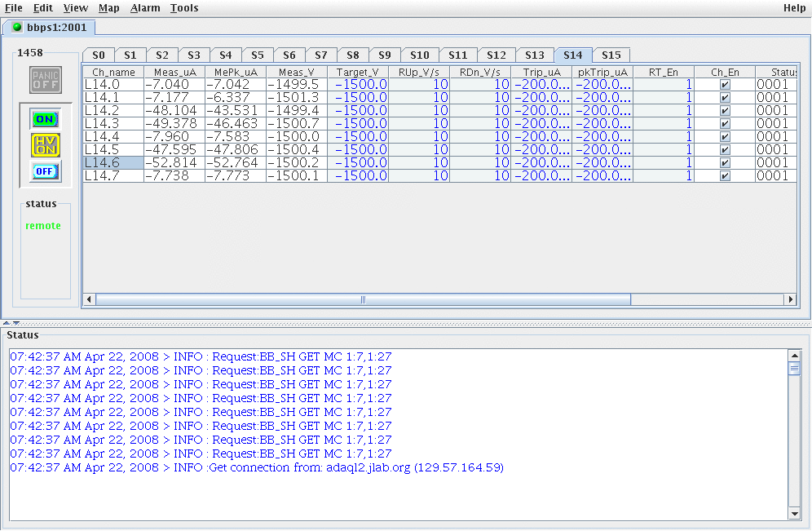Viewport: 812px width, 531px height.
Task: Toggle Ch_En checkbox for L14.0
Action: click(725, 85)
